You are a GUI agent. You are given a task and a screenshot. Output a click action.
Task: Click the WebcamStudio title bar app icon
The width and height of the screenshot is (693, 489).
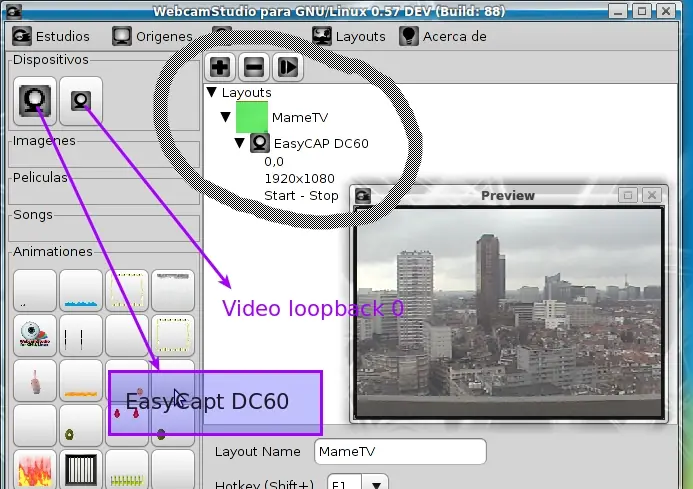pos(13,11)
